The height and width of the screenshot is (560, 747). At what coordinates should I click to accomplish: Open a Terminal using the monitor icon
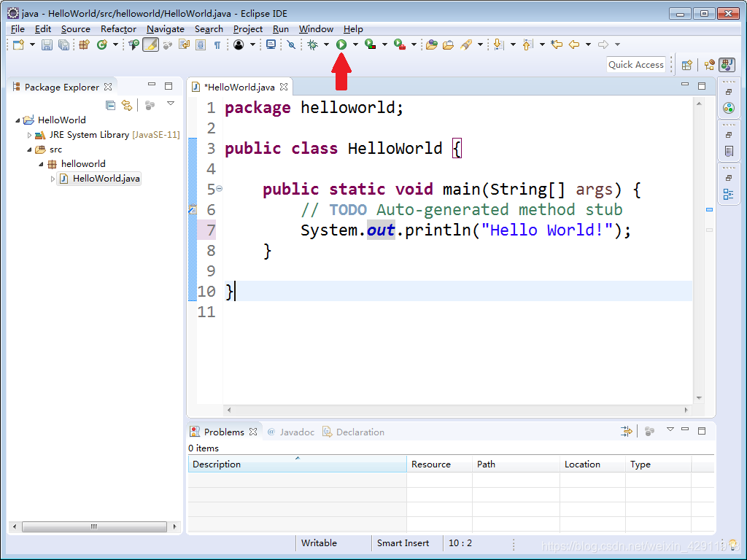(271, 44)
